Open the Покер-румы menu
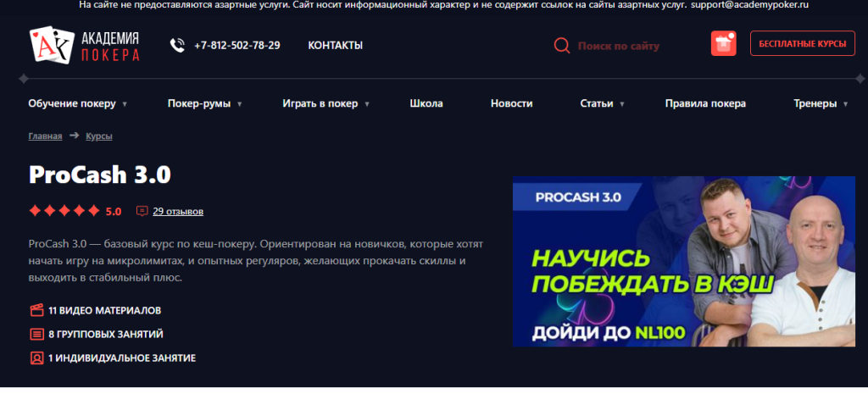This screenshot has width=868, height=416. (199, 103)
